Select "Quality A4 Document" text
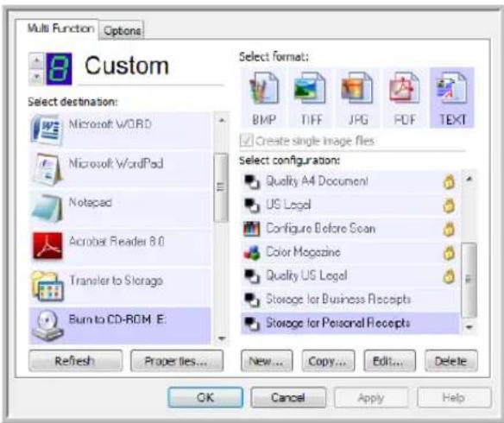 [317, 181]
